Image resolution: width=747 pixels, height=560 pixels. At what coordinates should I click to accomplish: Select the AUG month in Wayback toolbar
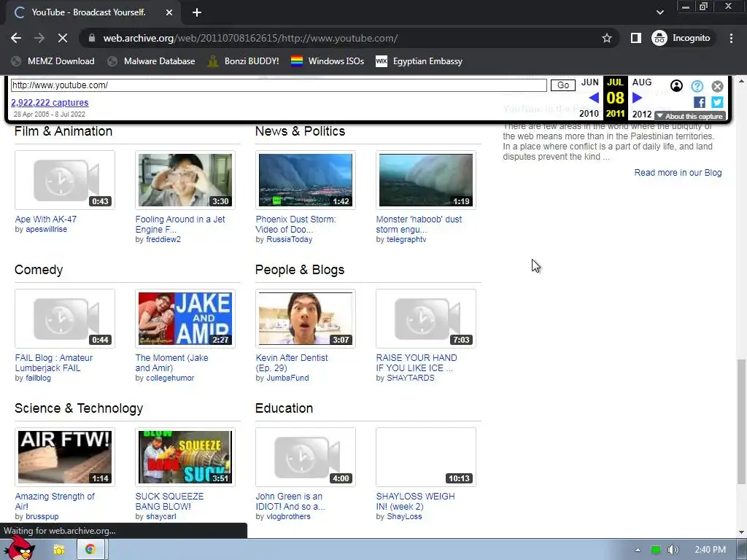[642, 82]
